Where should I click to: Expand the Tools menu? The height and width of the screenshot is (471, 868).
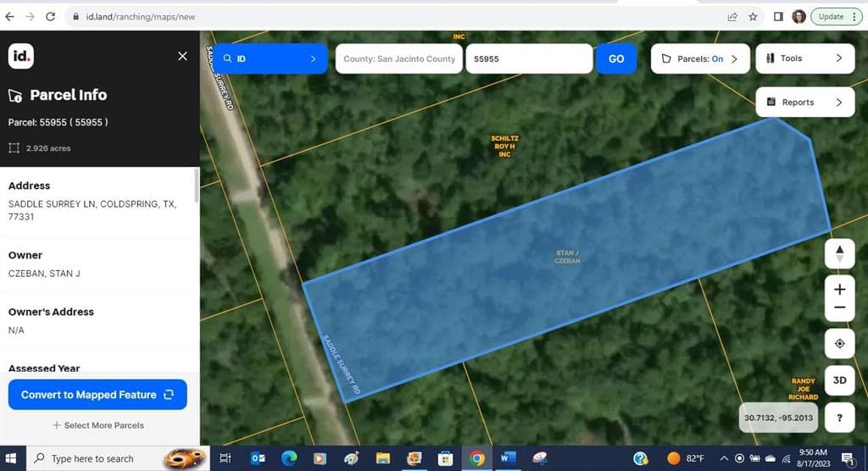pos(804,58)
